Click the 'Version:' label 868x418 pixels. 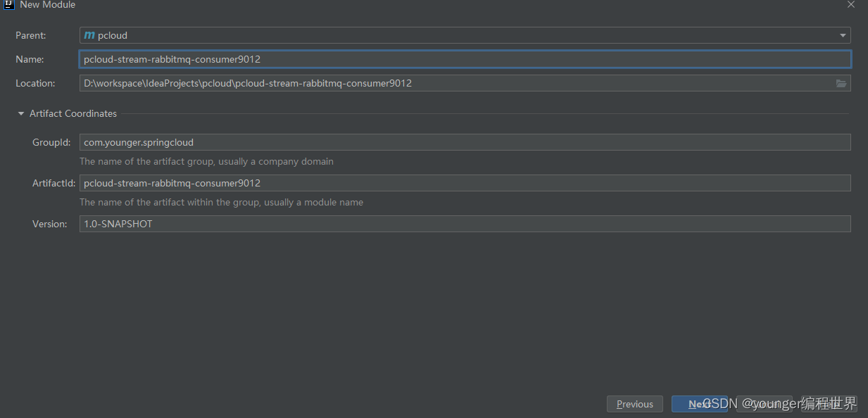click(49, 224)
